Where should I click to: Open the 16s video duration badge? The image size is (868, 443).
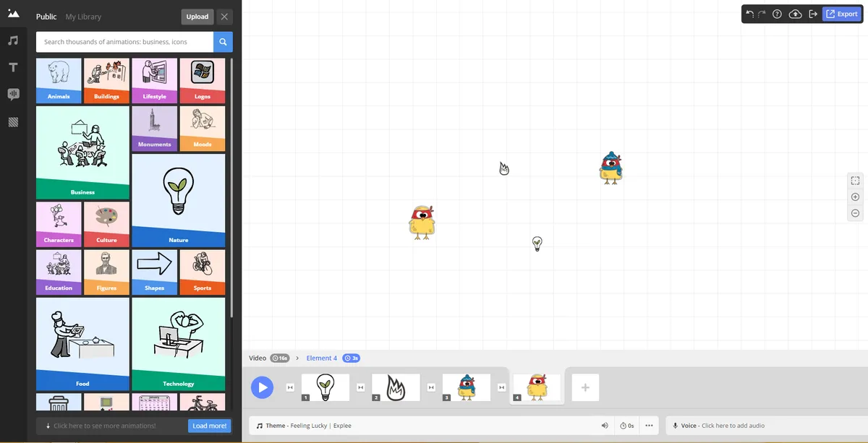tap(280, 358)
